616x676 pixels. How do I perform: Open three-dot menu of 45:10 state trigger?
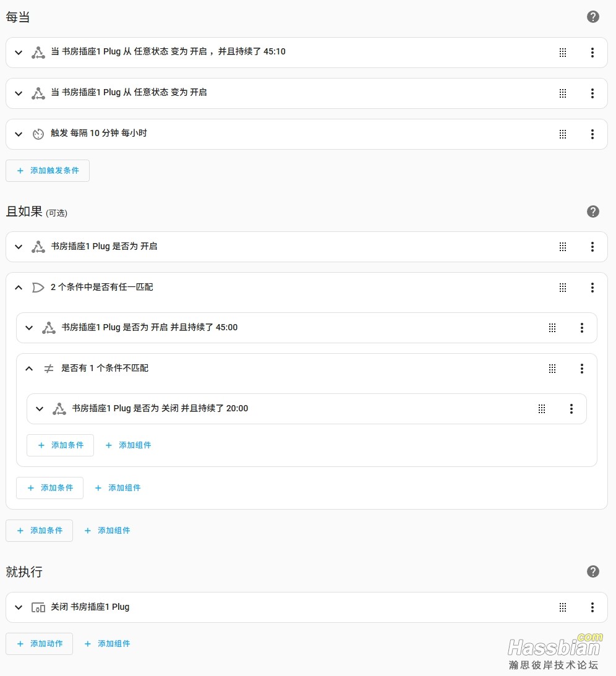tap(592, 53)
